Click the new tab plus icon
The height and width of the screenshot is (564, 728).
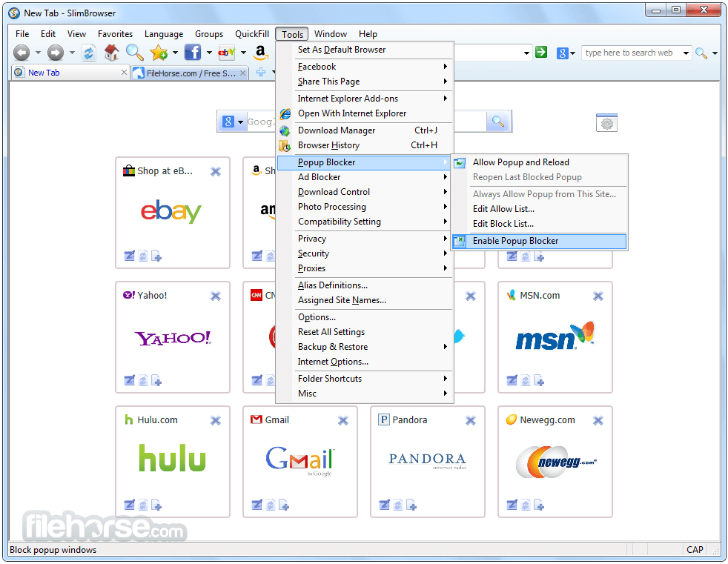click(x=261, y=73)
